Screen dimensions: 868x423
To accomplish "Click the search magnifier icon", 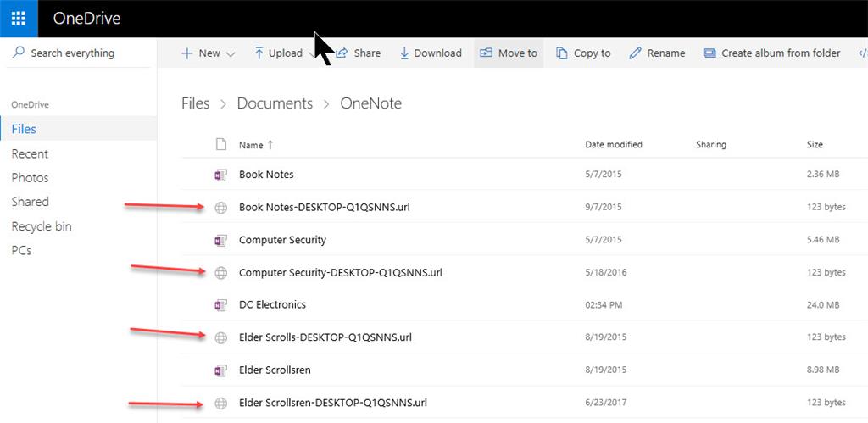I will (19, 53).
